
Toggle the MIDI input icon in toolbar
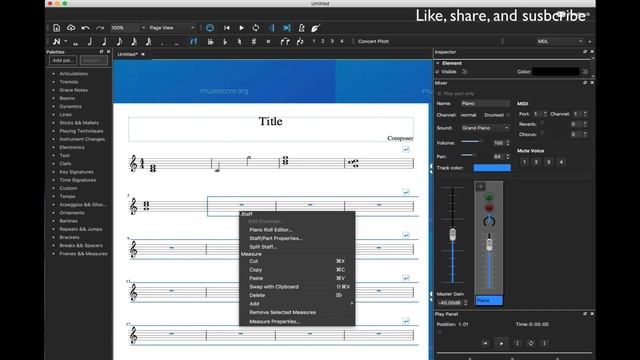point(210,28)
